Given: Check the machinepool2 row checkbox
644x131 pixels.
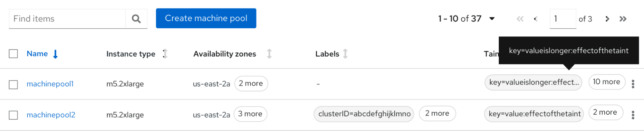Looking at the screenshot, I should [x=13, y=115].
